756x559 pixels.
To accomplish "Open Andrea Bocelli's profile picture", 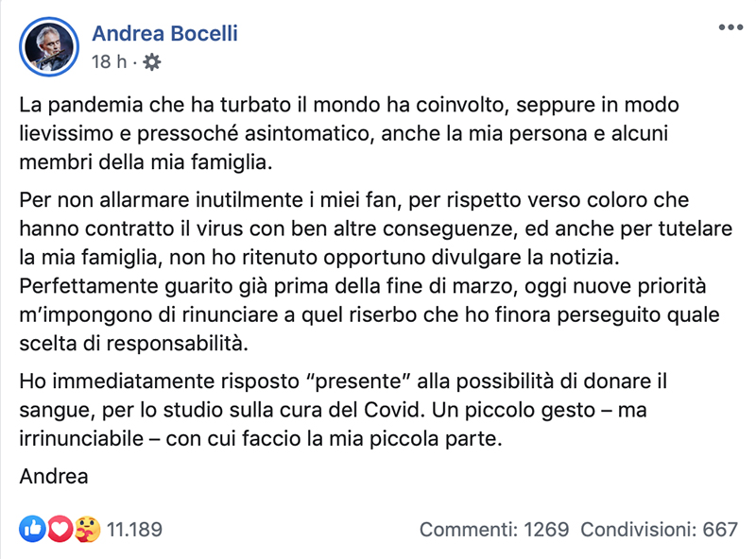I will (x=49, y=47).
